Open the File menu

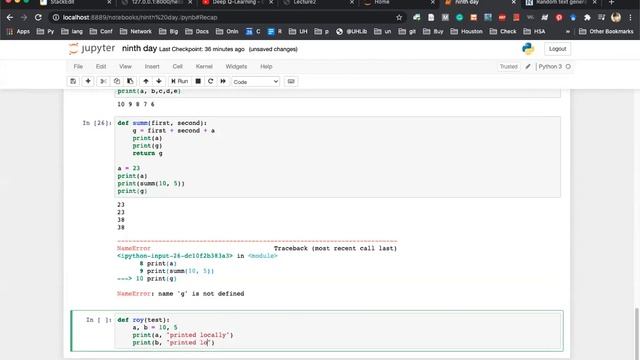(x=78, y=67)
